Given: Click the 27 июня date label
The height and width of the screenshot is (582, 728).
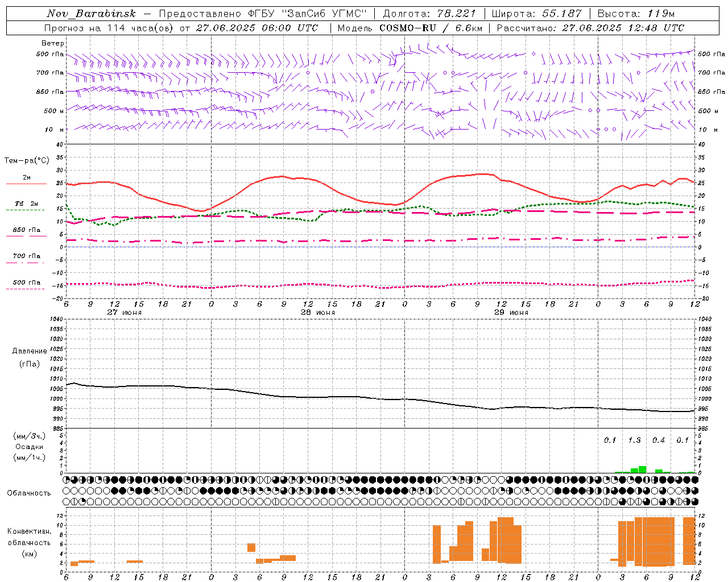Looking at the screenshot, I should (x=125, y=313).
